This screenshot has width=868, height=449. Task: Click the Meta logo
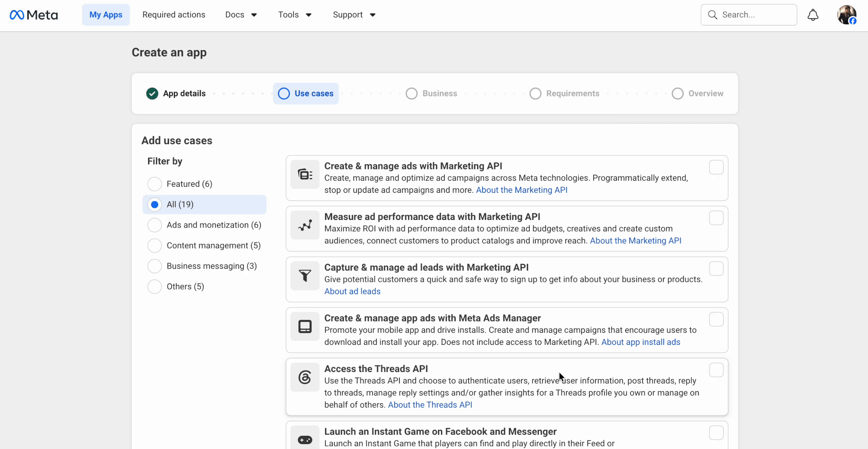point(34,15)
